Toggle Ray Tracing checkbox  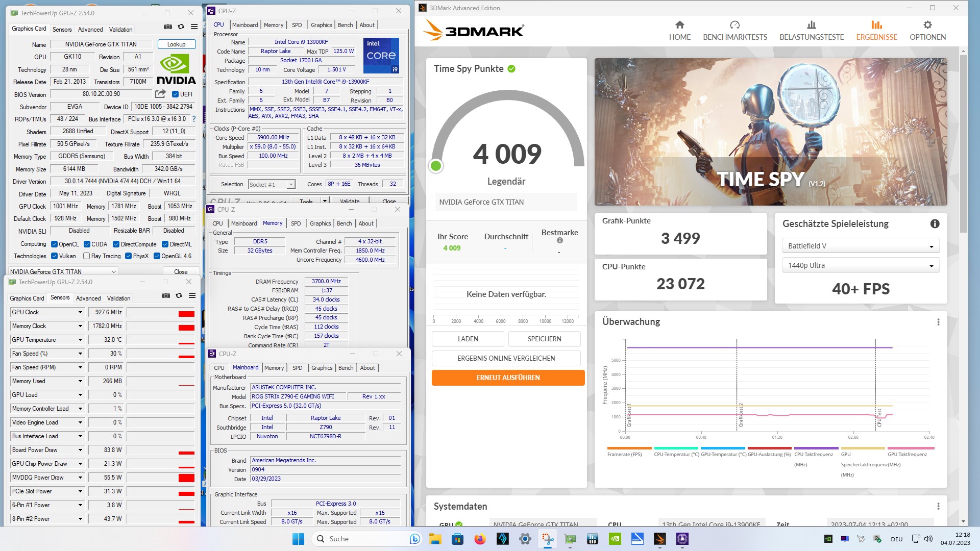pyautogui.click(x=86, y=256)
